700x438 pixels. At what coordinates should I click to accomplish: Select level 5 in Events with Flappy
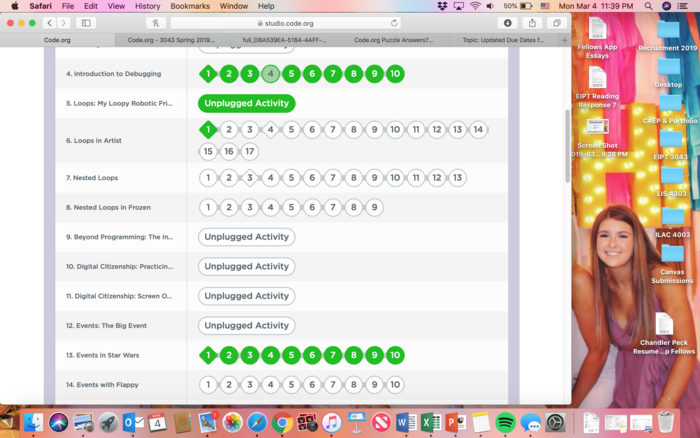pyautogui.click(x=291, y=385)
